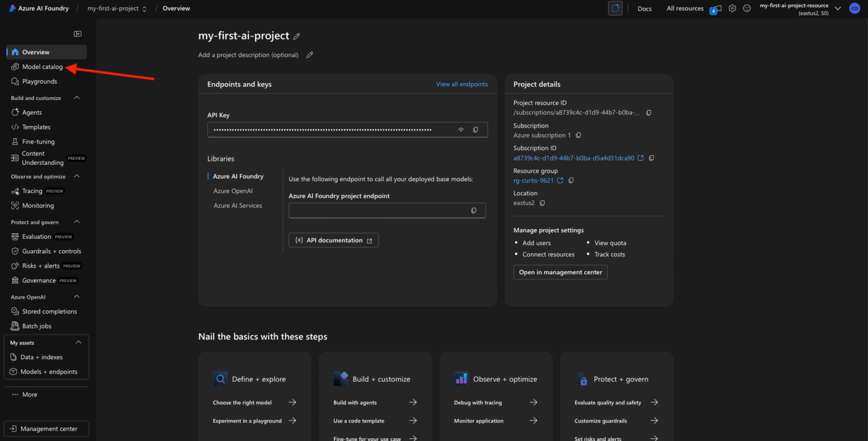Collapse the left navigation sidebar panel icon
Image resolution: width=868 pixels, height=441 pixels.
click(77, 34)
